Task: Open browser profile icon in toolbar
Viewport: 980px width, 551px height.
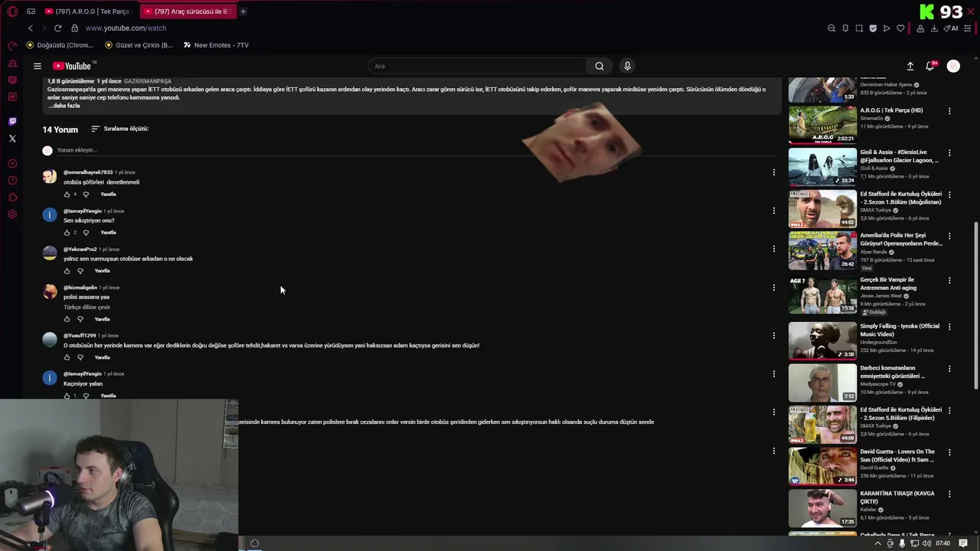Action: tap(920, 28)
